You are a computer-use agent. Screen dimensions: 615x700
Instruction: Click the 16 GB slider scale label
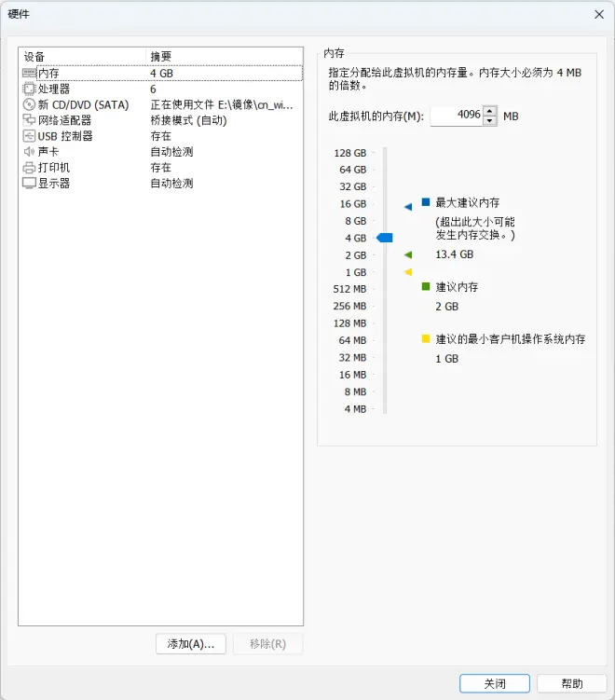pos(353,203)
